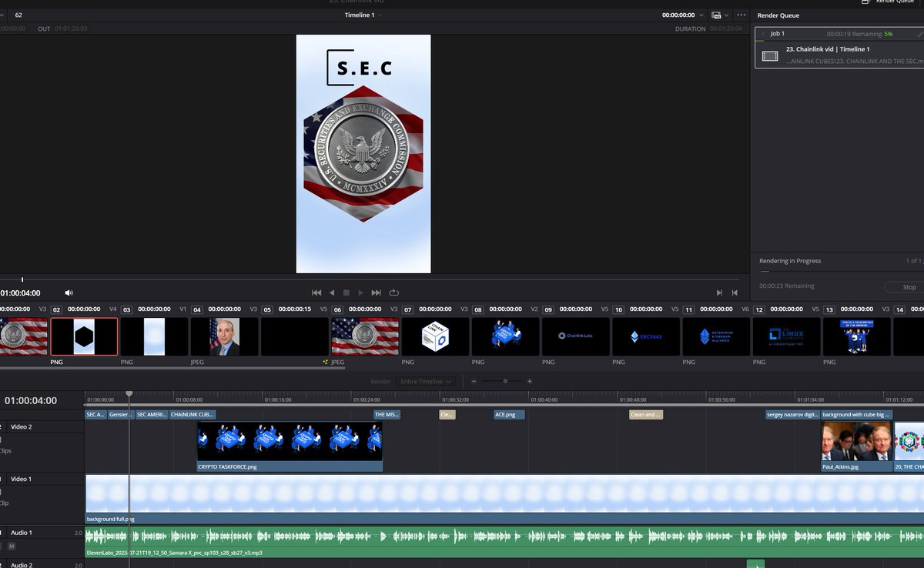Image resolution: width=924 pixels, height=568 pixels.
Task: Edit Job 1 with pencil icon
Action: coord(920,34)
